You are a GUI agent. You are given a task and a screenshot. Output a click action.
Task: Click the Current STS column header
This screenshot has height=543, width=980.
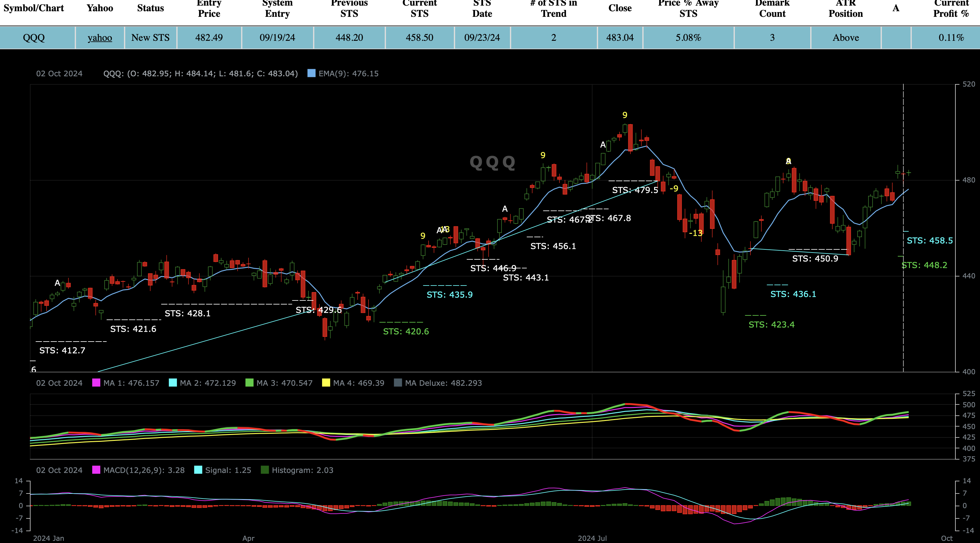420,8
